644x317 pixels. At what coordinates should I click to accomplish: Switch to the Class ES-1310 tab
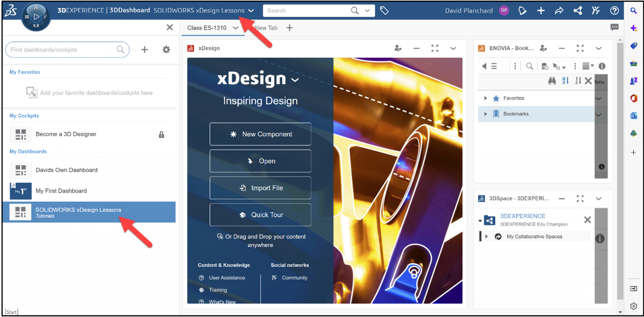[207, 28]
